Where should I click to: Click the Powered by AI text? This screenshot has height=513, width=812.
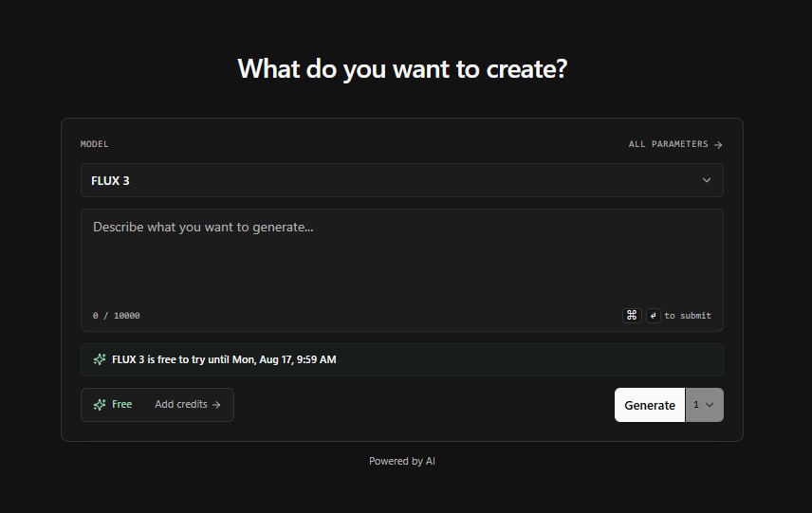pyautogui.click(x=402, y=461)
